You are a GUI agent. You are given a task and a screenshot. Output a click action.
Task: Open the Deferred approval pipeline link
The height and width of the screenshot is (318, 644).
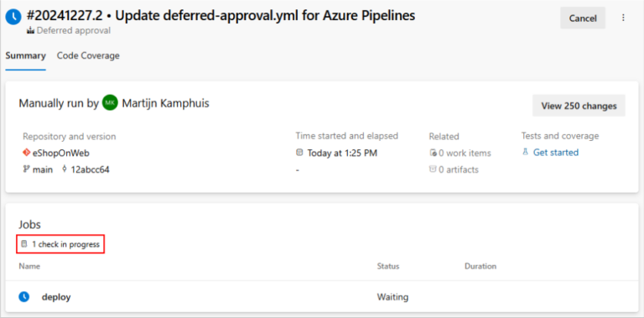(74, 30)
